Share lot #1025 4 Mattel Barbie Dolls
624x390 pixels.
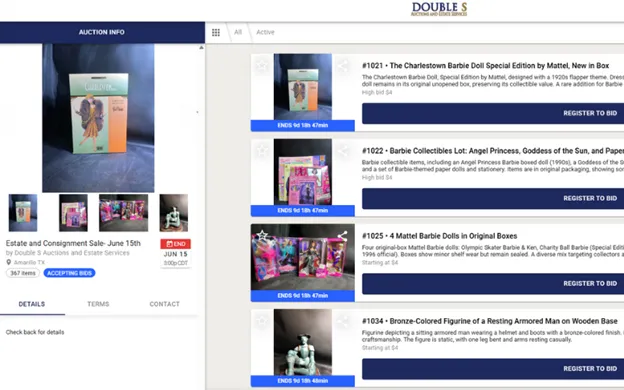(343, 236)
